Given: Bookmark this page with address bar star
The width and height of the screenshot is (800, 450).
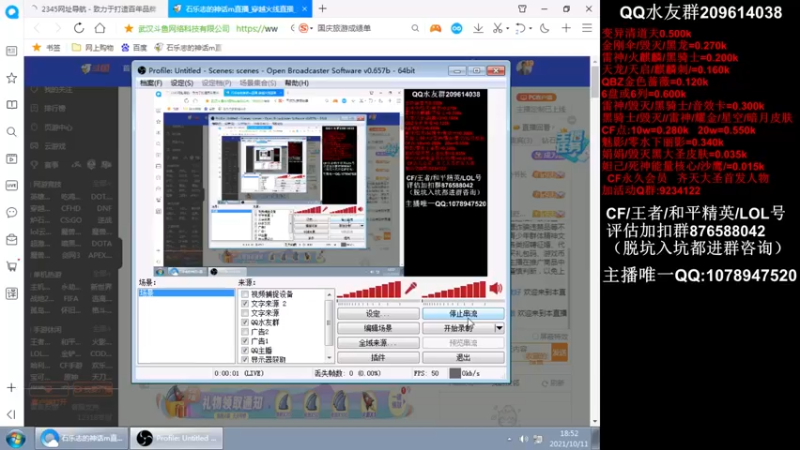Looking at the screenshot, I should click(x=129, y=29).
